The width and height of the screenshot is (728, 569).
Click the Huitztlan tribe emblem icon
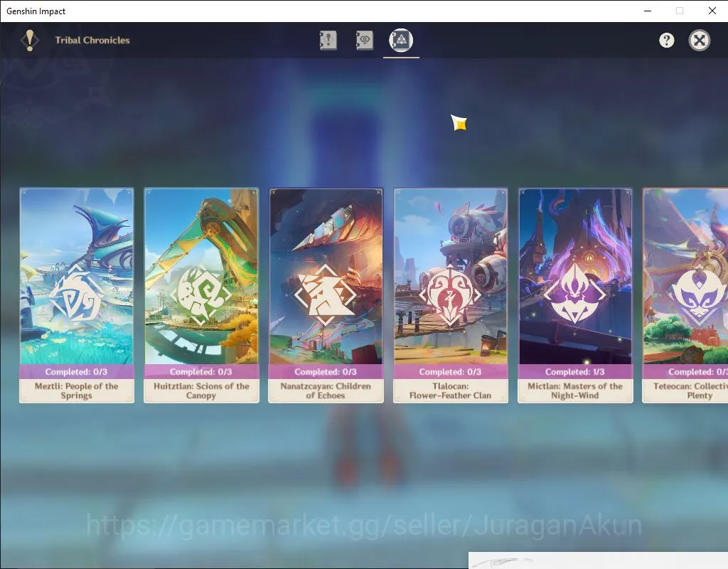[200, 295]
